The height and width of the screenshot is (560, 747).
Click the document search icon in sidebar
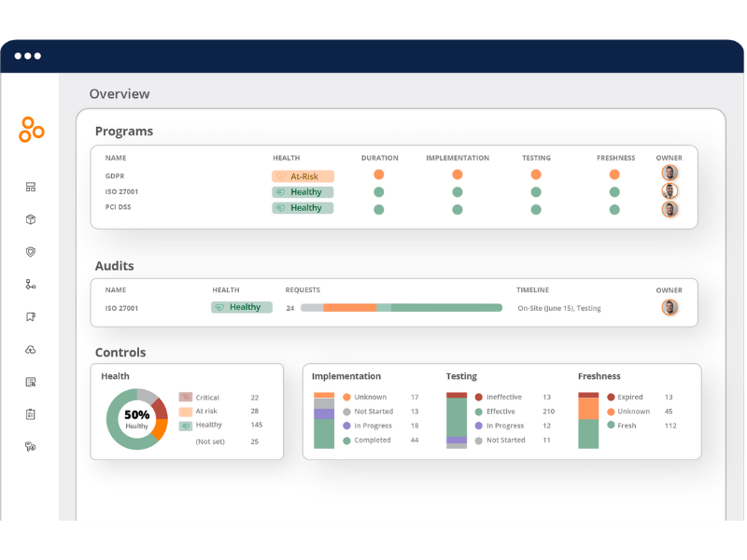(x=31, y=382)
